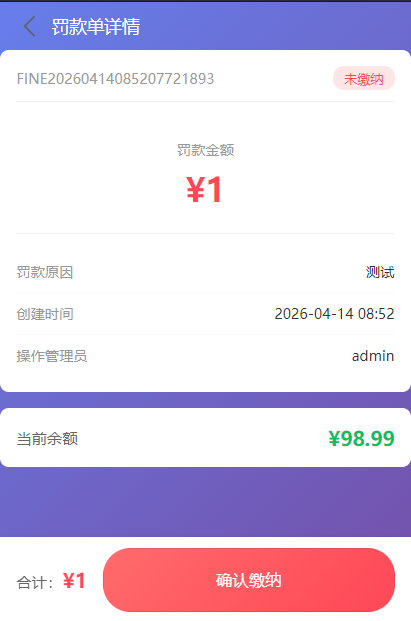Select the 测试 reason value

[380, 272]
